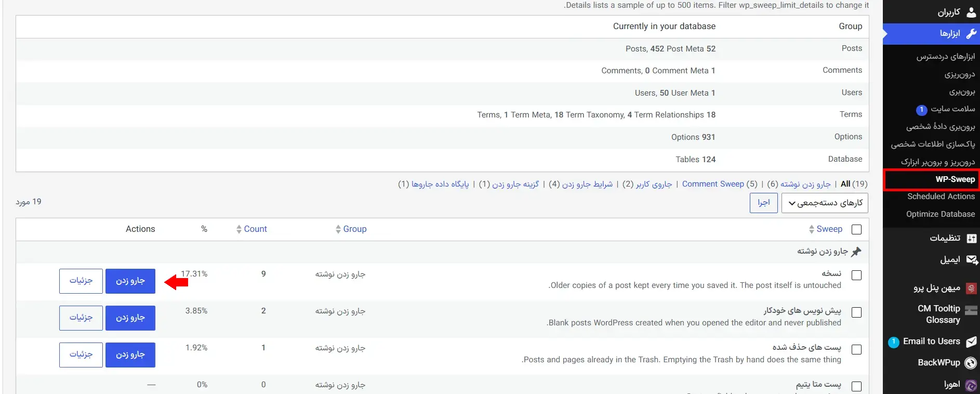Click the اهورا sidebar icon
The height and width of the screenshot is (394, 980).
pyautogui.click(x=971, y=385)
